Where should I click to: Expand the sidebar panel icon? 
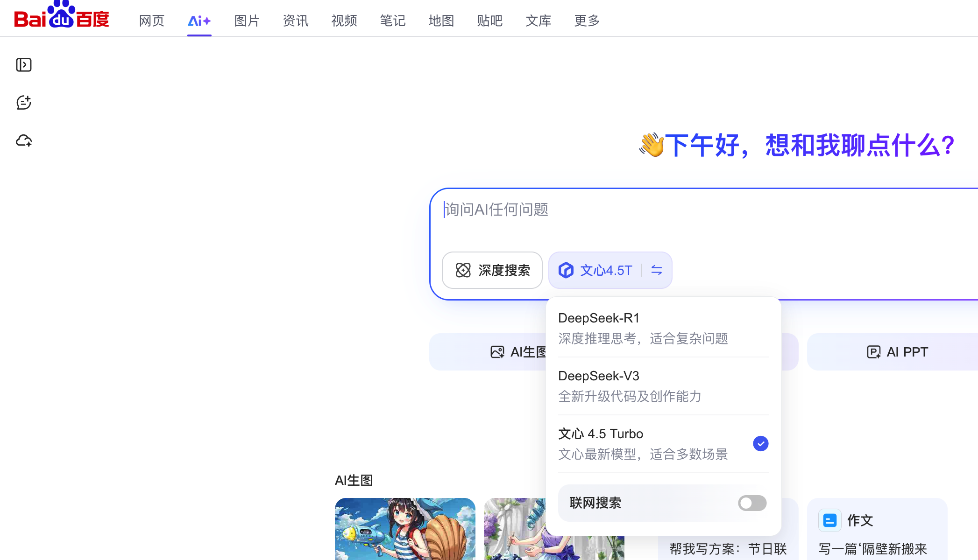click(x=24, y=65)
